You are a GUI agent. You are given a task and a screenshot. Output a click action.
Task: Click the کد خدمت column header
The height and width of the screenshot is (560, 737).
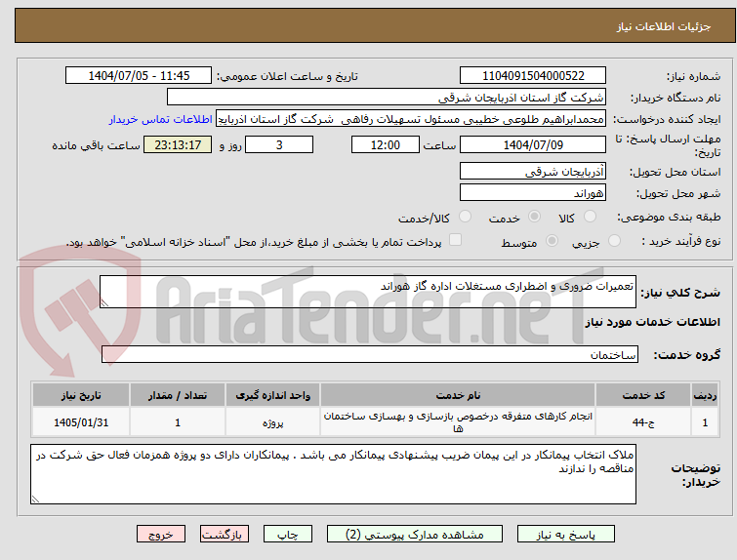pos(643,395)
